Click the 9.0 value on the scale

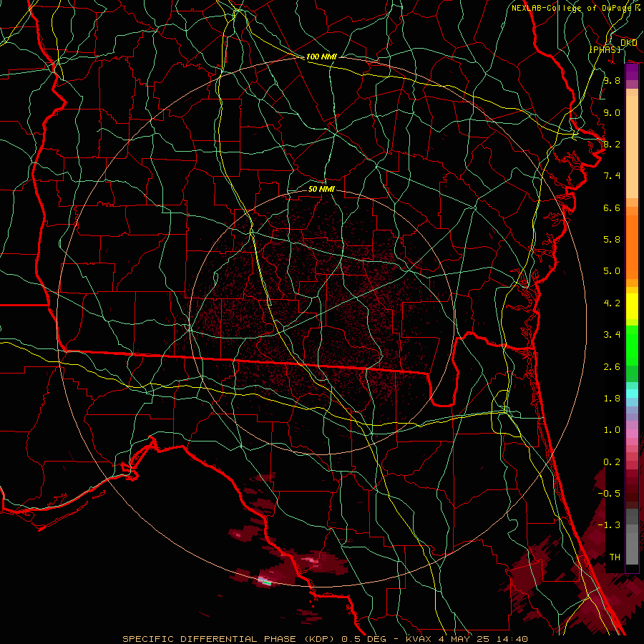point(612,112)
